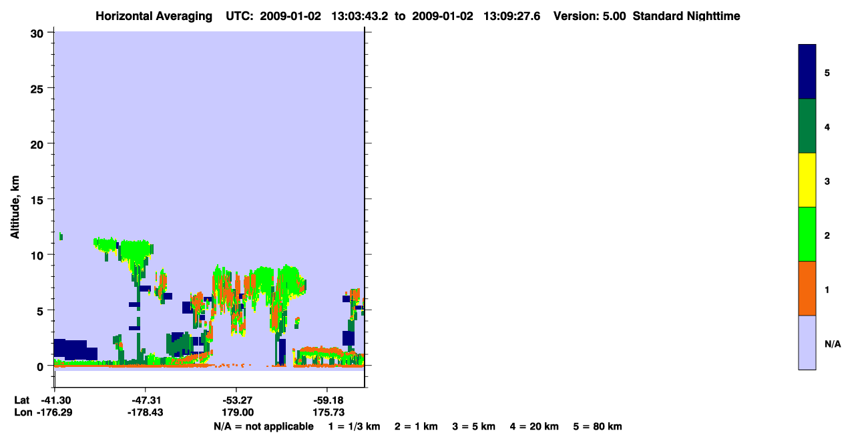Click the 'Version: 5.00' text

point(590,16)
